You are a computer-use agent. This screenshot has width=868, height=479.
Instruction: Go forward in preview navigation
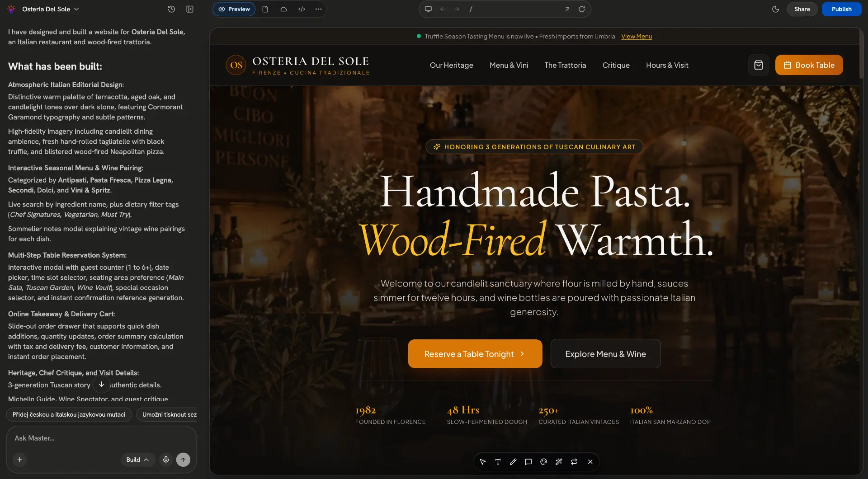457,9
